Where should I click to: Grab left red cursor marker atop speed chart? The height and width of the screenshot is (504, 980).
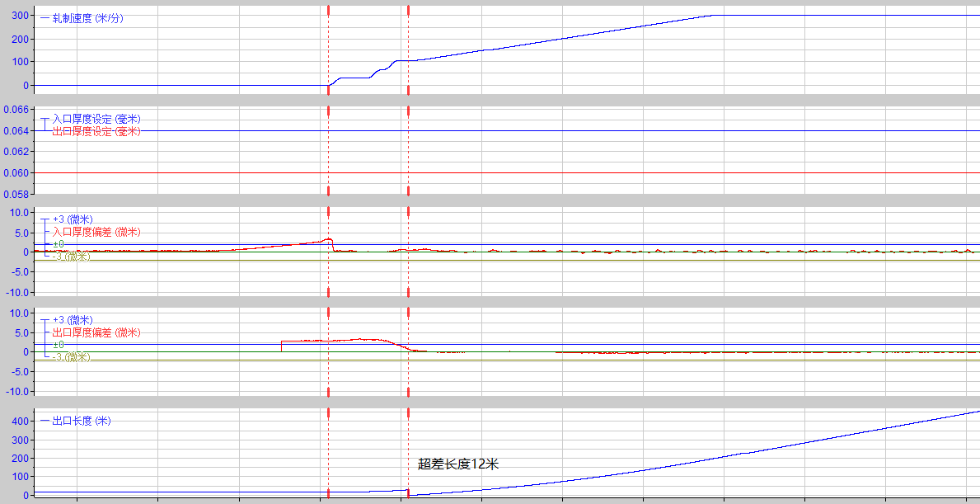click(328, 10)
